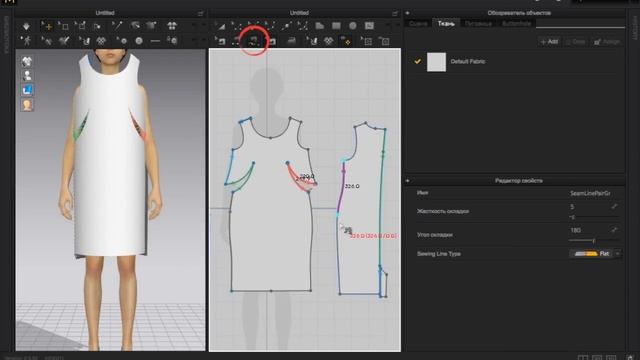Open avatar display options in 3D view
The image size is (640, 360).
[x=27, y=76]
